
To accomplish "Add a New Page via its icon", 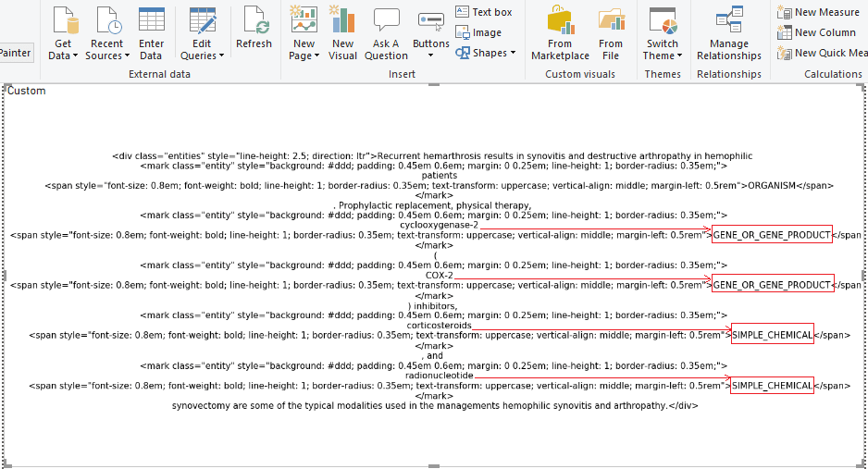I will point(304,19).
